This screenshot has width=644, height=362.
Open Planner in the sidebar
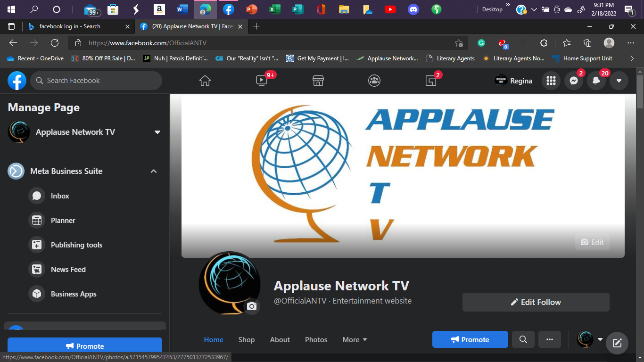(85, 220)
